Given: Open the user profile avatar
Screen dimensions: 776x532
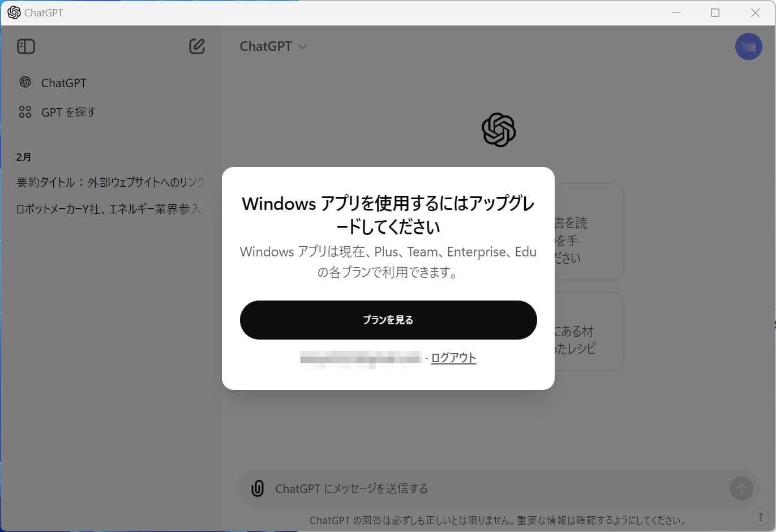Looking at the screenshot, I should pyautogui.click(x=748, y=46).
